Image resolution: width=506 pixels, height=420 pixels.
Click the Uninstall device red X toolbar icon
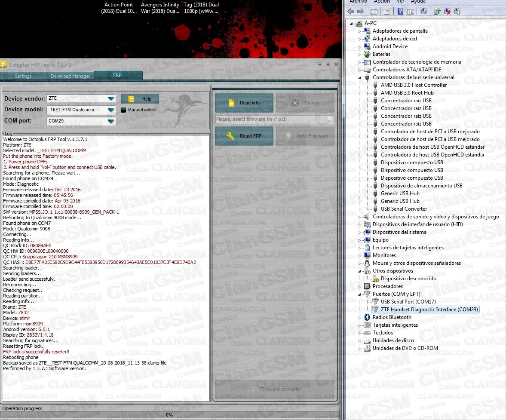447,12
